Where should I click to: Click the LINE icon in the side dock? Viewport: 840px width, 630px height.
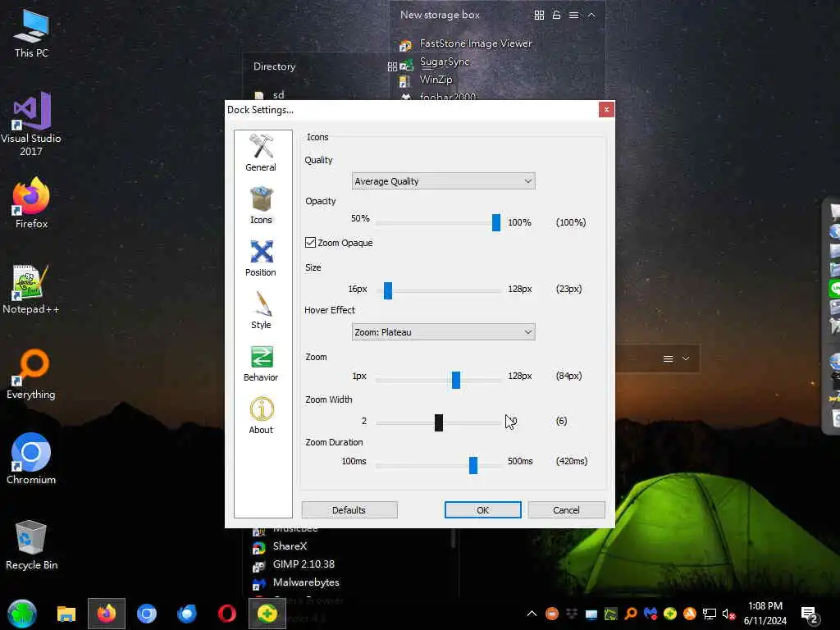pyautogui.click(x=834, y=288)
